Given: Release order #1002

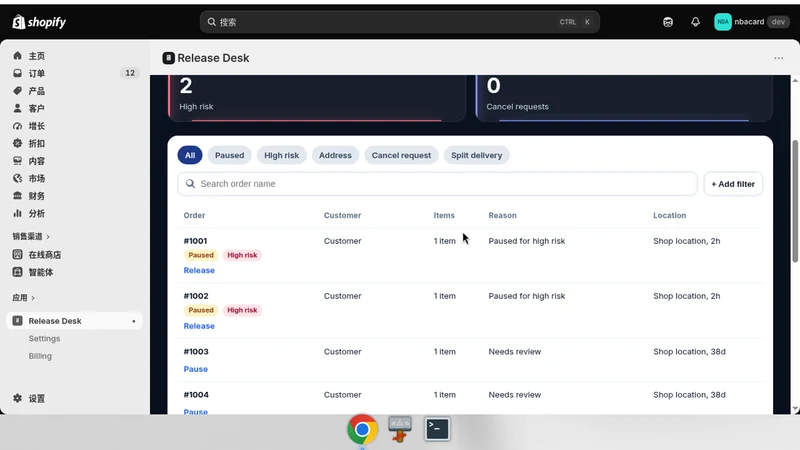Looking at the screenshot, I should (x=199, y=326).
